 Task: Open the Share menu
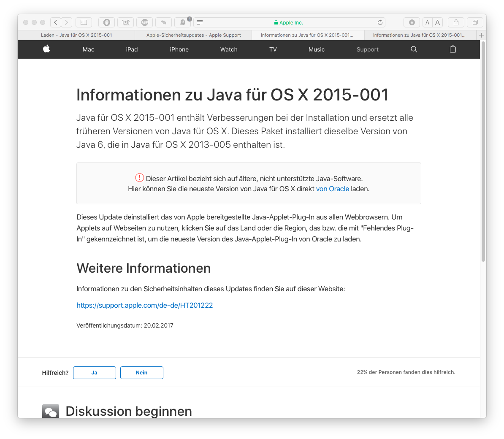click(x=456, y=22)
